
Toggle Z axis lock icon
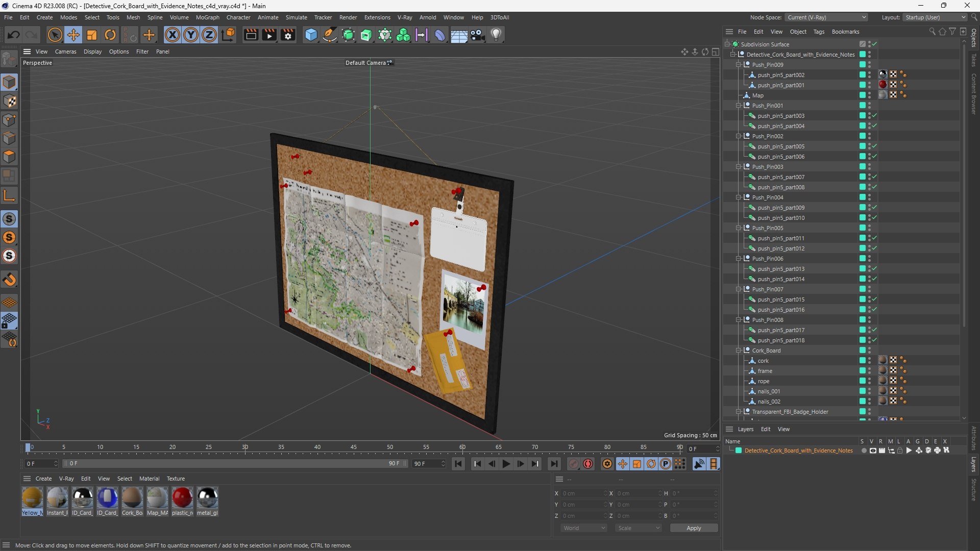click(209, 35)
